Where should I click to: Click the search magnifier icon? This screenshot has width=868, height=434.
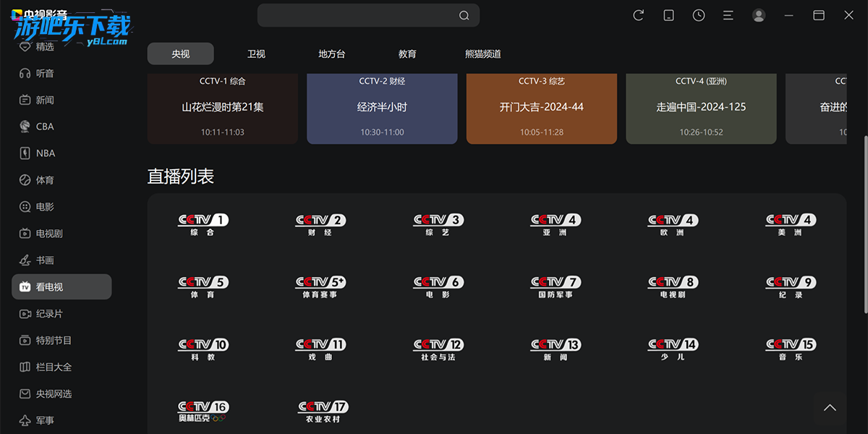pyautogui.click(x=464, y=15)
